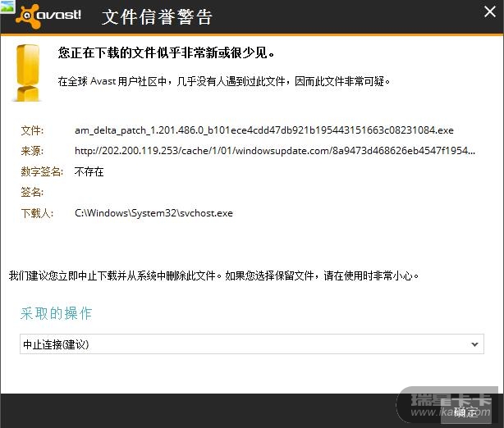Click the 下载人: label

click(37, 213)
